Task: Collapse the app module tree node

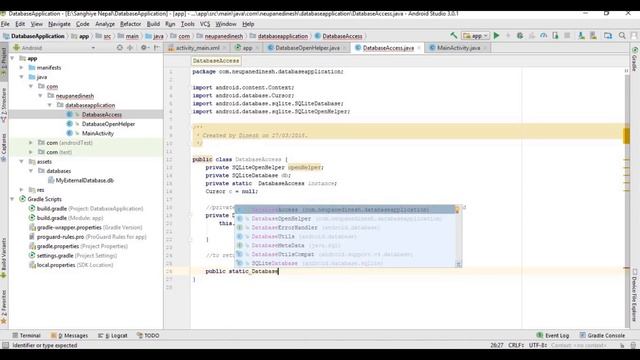Action: coord(12,58)
